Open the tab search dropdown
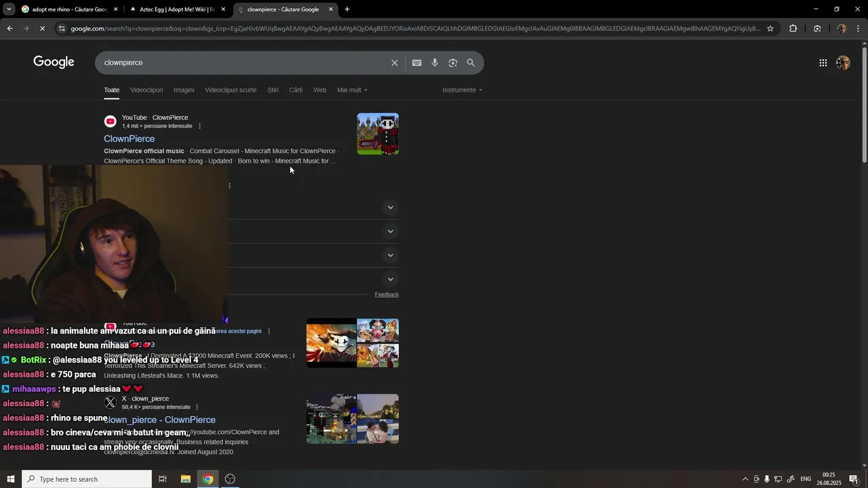The width and height of the screenshot is (868, 488). pos(9,9)
